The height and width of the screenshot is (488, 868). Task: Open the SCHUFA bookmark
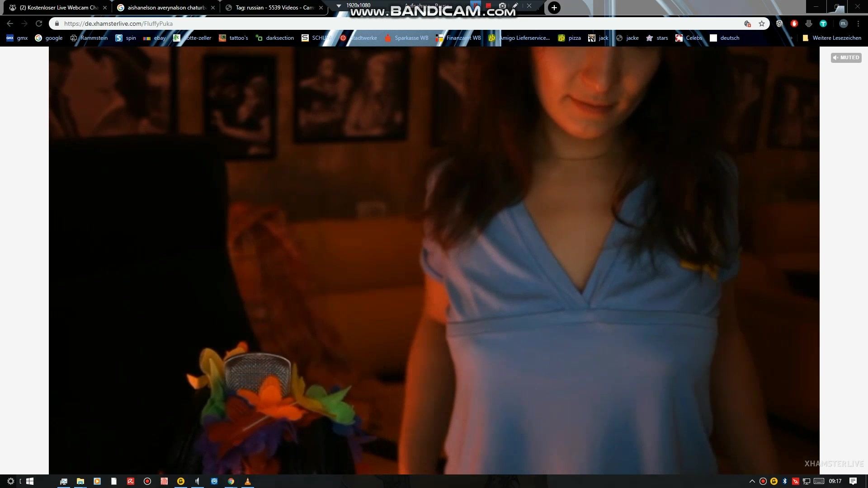[x=316, y=38]
